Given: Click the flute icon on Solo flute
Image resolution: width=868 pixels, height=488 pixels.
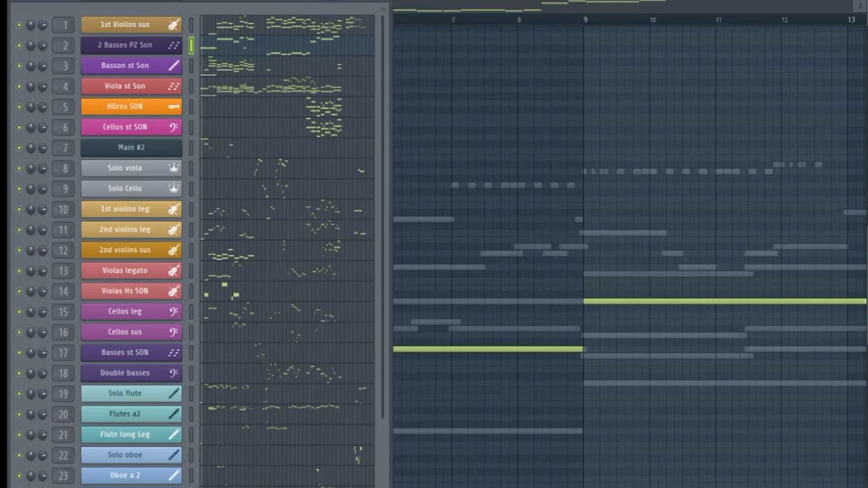Looking at the screenshot, I should [x=174, y=393].
